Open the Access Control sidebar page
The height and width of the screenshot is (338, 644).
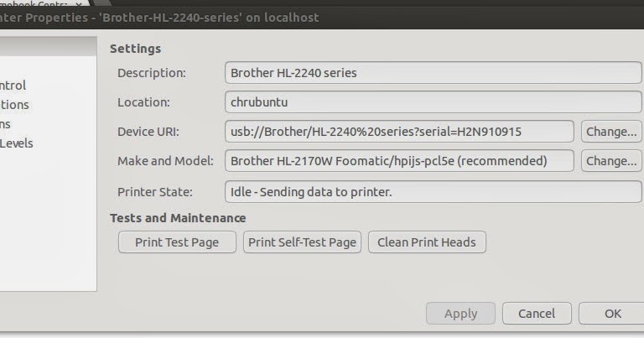[x=13, y=85]
